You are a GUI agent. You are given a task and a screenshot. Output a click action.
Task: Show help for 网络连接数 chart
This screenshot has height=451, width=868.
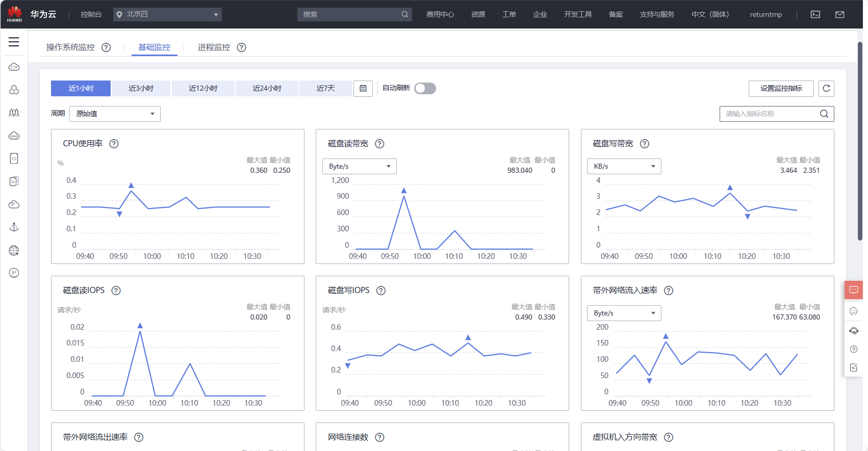[x=379, y=437]
